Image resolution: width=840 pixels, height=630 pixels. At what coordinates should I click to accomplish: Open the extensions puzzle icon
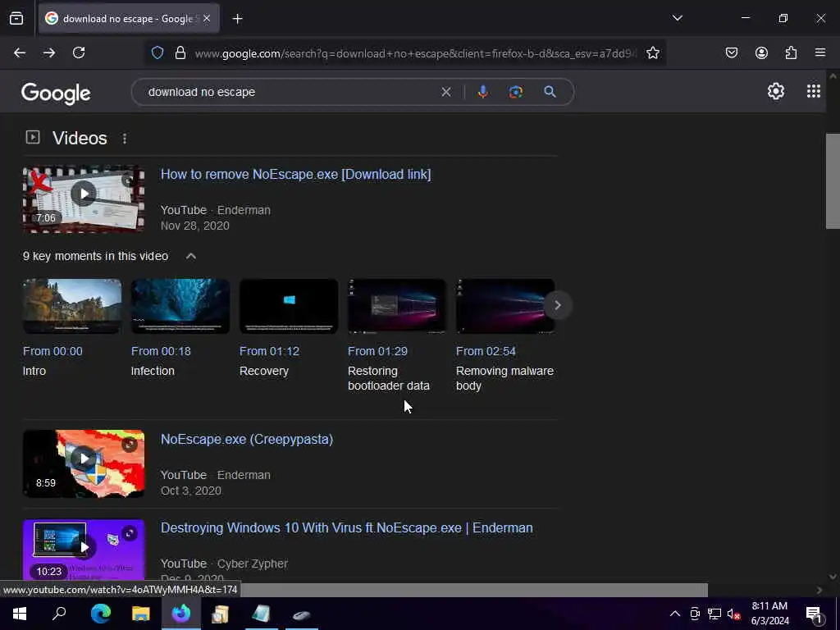791,52
